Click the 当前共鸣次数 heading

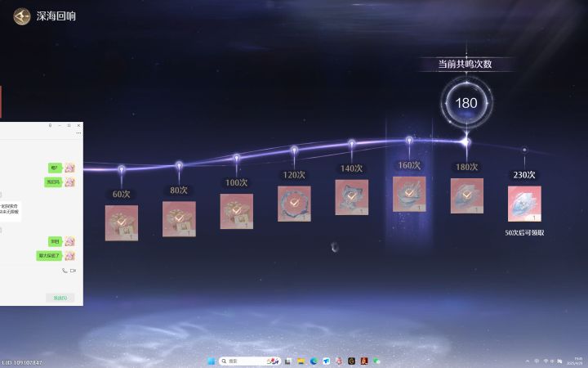point(465,64)
